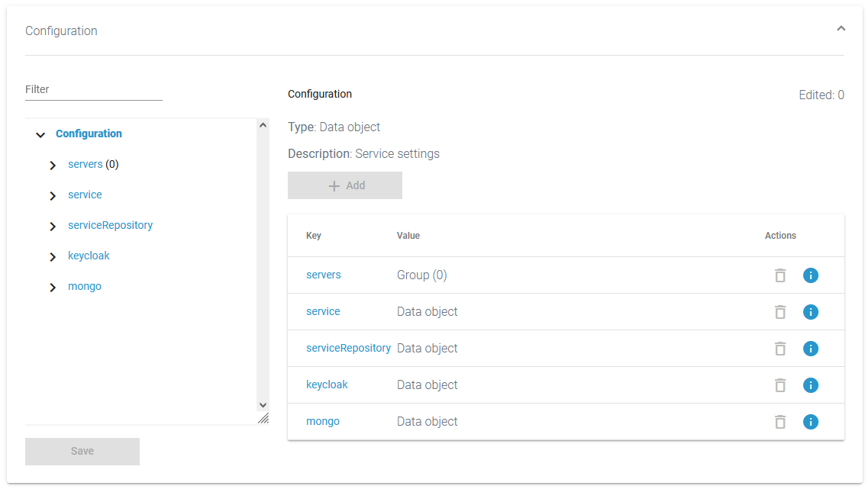Show info for the keycloak entry

tap(811, 384)
